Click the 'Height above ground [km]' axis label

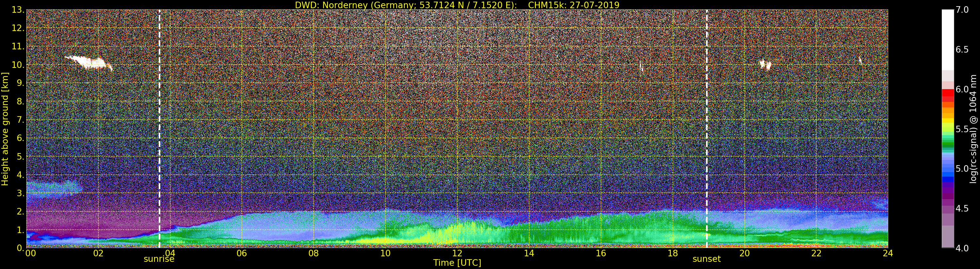click(x=5, y=129)
